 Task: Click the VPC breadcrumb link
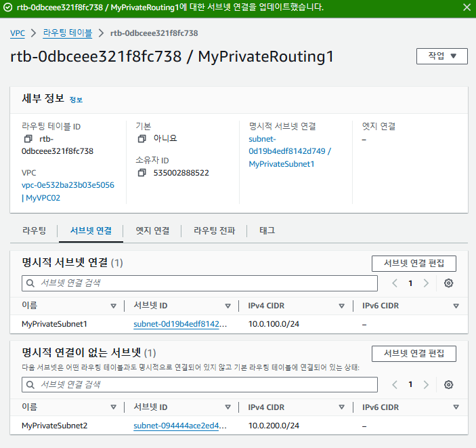(x=18, y=33)
